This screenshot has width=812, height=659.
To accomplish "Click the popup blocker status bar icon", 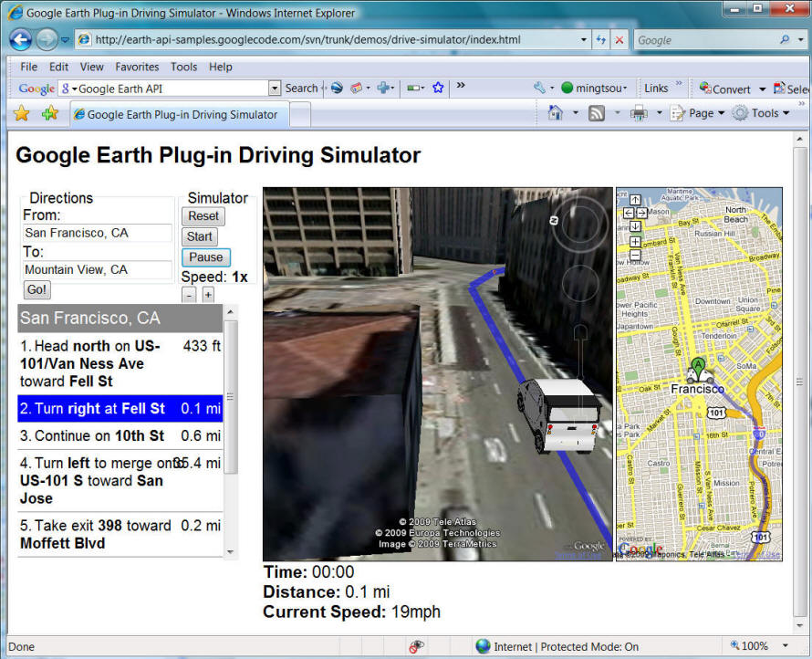I will click(416, 646).
